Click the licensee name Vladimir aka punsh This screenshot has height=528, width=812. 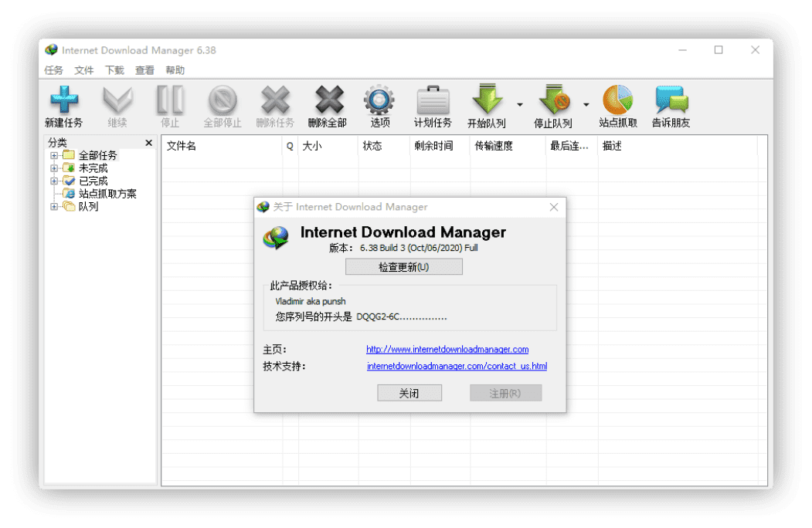(x=310, y=301)
